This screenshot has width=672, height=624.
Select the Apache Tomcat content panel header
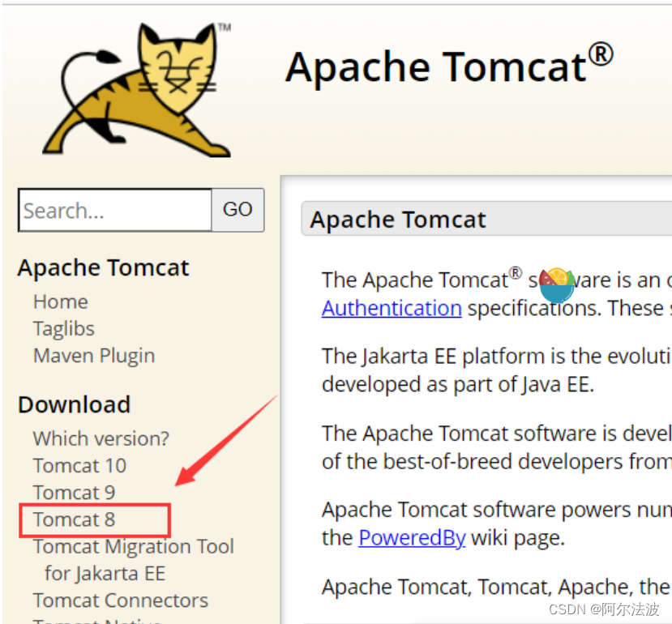pos(397,219)
